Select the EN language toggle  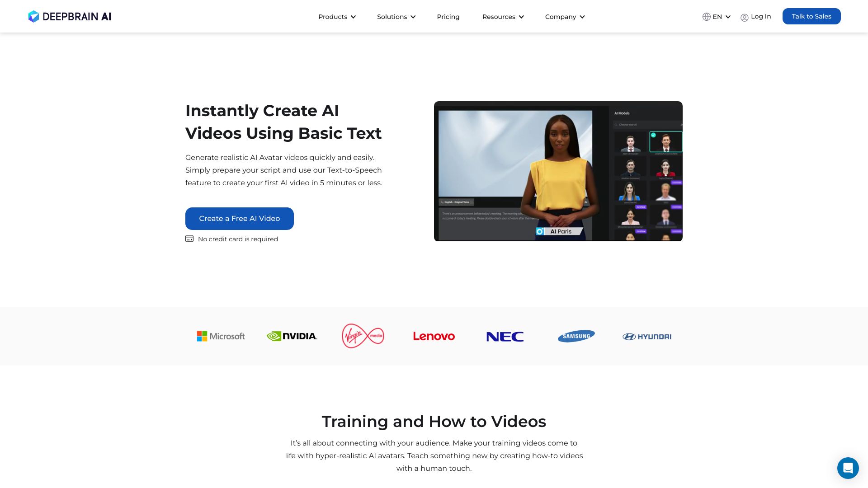(716, 16)
